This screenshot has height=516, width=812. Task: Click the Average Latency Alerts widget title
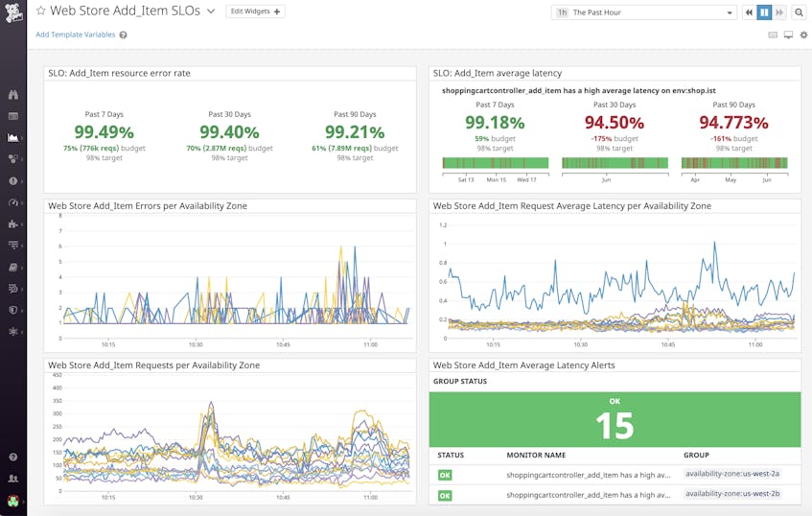(x=524, y=365)
